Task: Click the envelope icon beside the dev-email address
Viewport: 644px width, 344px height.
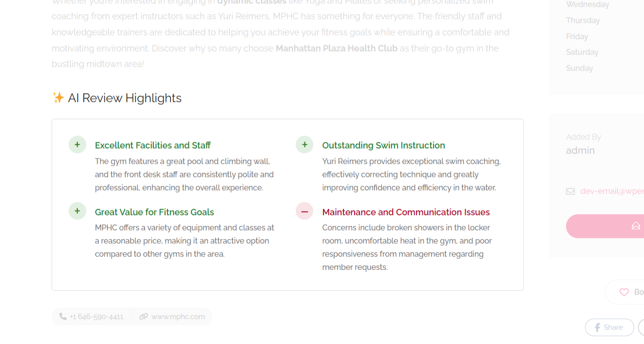Action: [570, 191]
